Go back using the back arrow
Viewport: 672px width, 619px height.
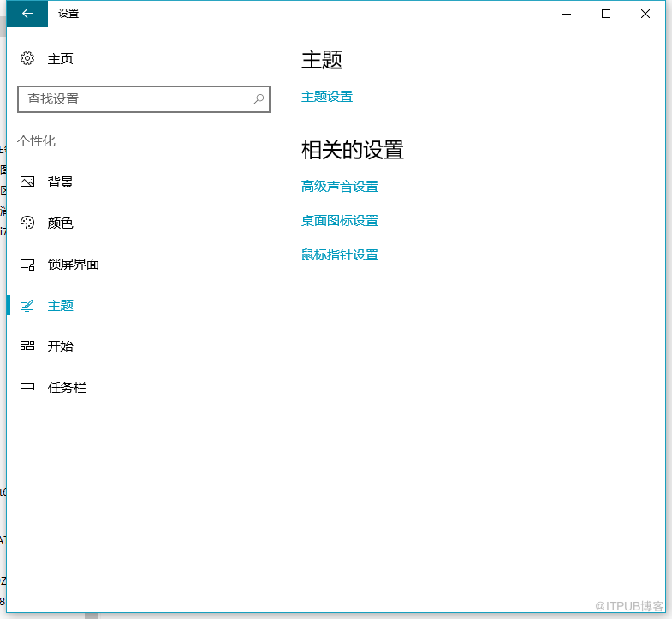click(27, 14)
